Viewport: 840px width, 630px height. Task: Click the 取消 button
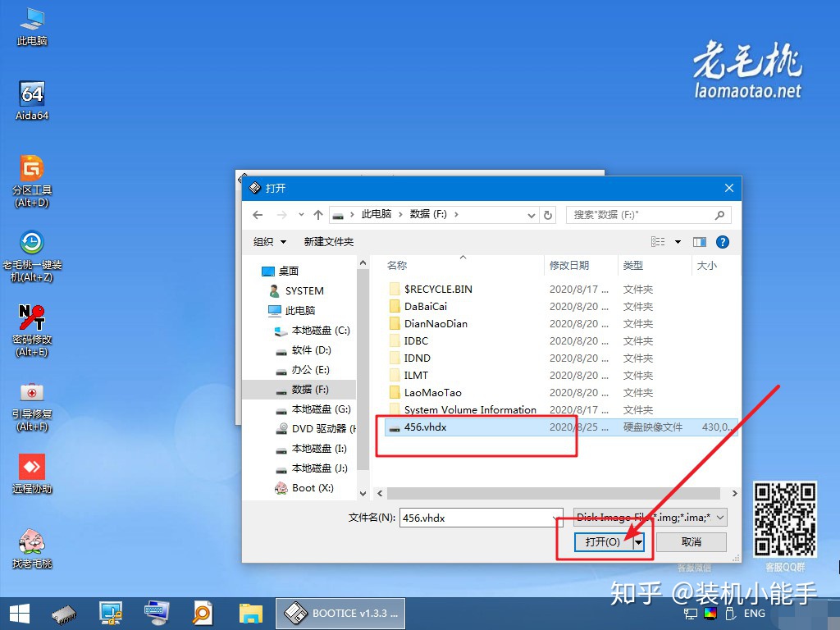691,542
